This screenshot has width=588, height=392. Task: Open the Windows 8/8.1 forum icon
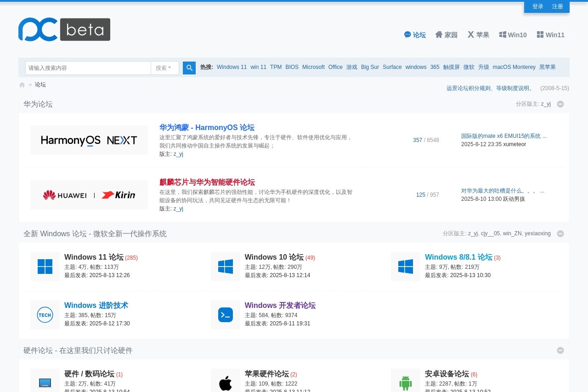(406, 267)
